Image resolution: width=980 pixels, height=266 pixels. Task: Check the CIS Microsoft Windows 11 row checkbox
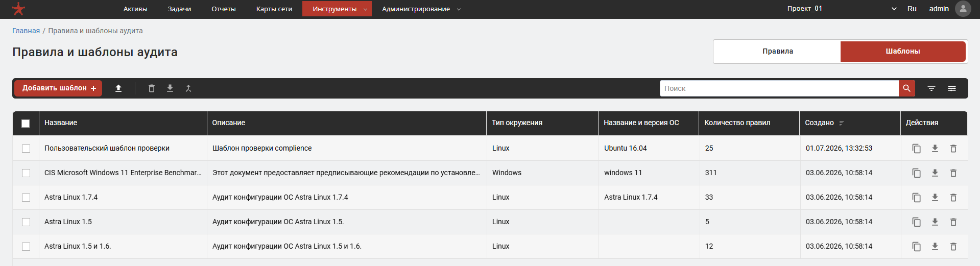(26, 173)
